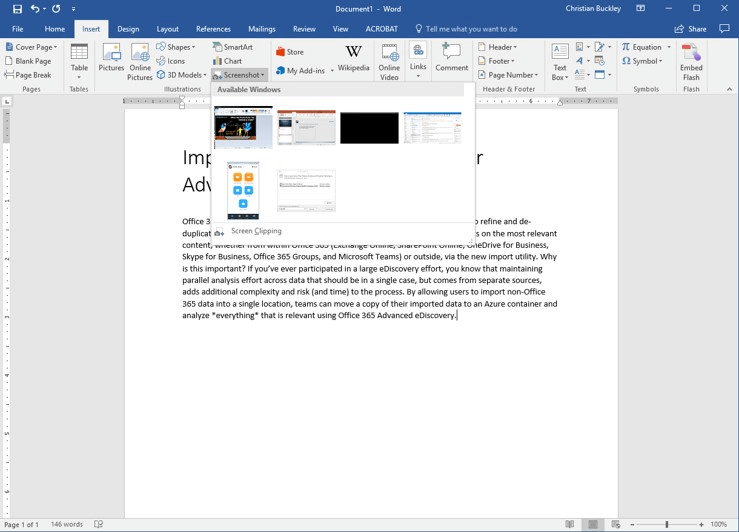Open the Symbol dropdown

pos(642,61)
